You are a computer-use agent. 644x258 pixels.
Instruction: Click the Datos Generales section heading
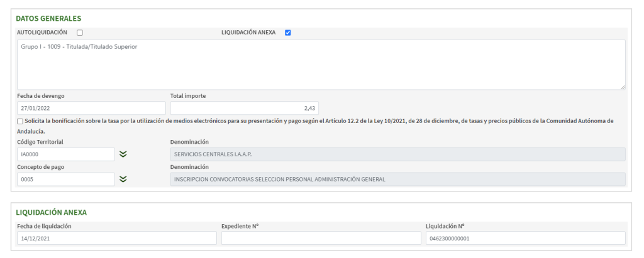pyautogui.click(x=48, y=18)
